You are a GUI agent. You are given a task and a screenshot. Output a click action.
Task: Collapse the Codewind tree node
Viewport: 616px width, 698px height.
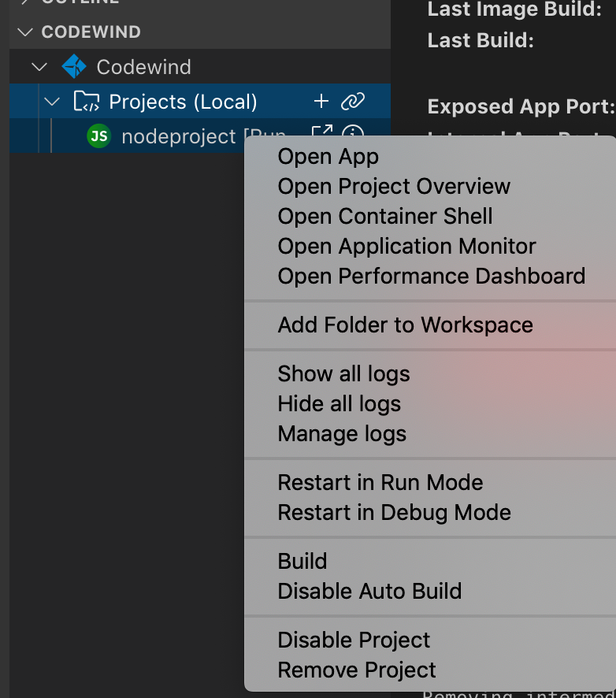(x=39, y=67)
